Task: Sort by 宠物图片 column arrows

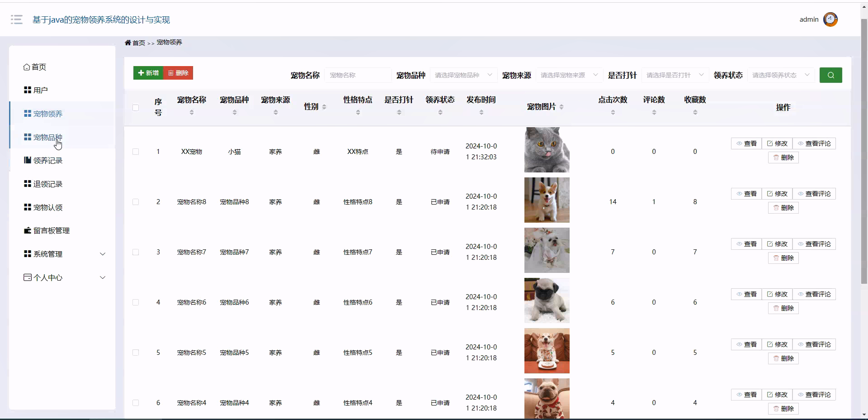Action: (x=561, y=107)
